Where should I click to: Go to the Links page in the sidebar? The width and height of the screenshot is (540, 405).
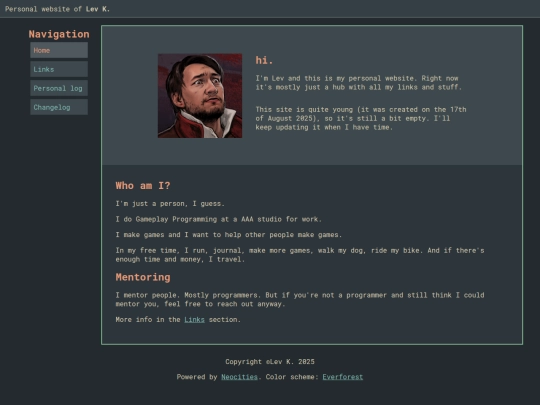[x=59, y=69]
